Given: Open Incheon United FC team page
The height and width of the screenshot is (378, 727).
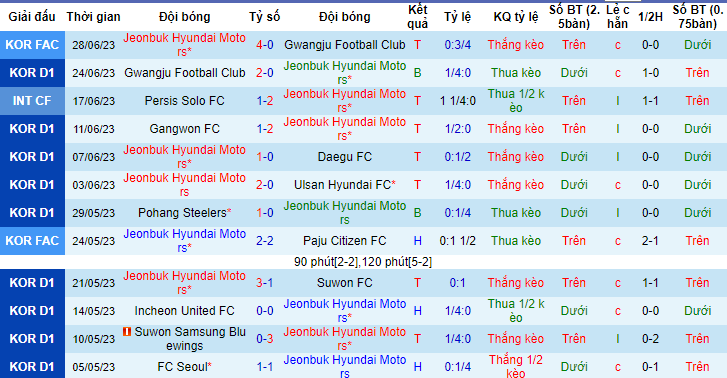Looking at the screenshot, I should point(185,311).
